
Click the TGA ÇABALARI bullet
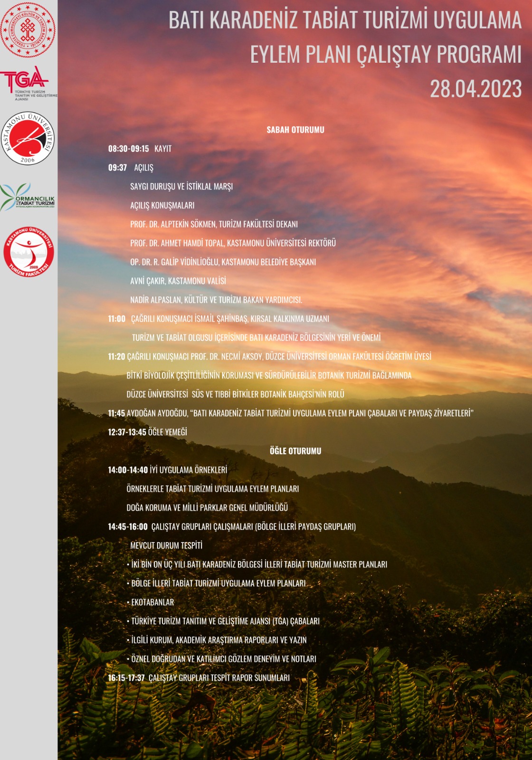tap(223, 621)
